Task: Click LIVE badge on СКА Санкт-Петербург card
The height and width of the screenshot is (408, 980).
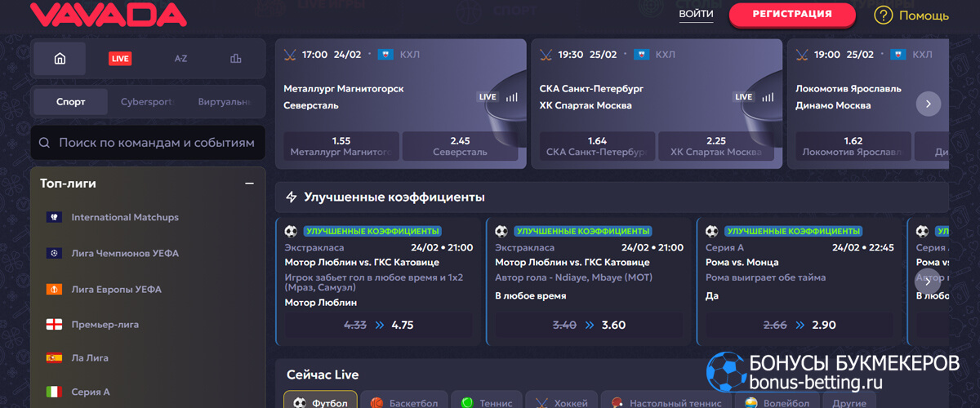Action: 743,96
